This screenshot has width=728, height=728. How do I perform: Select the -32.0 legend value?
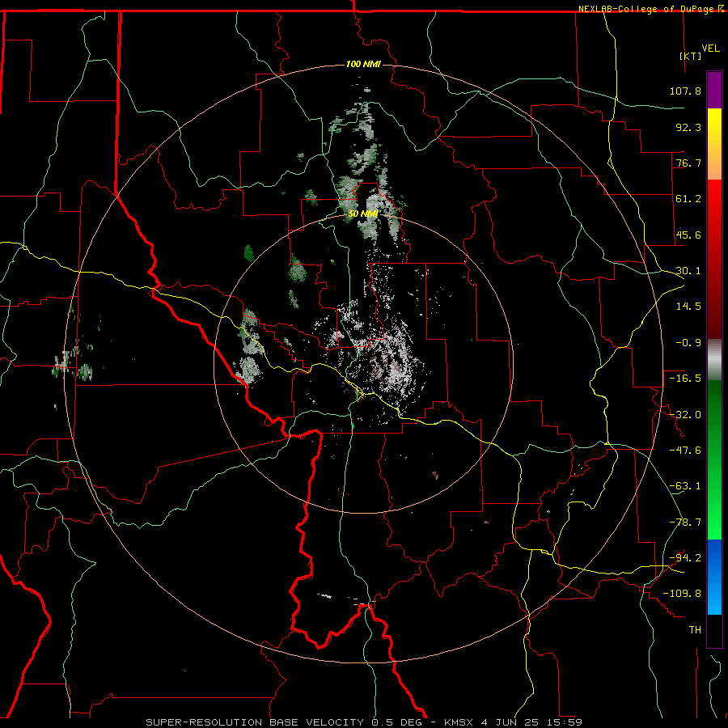click(x=685, y=415)
